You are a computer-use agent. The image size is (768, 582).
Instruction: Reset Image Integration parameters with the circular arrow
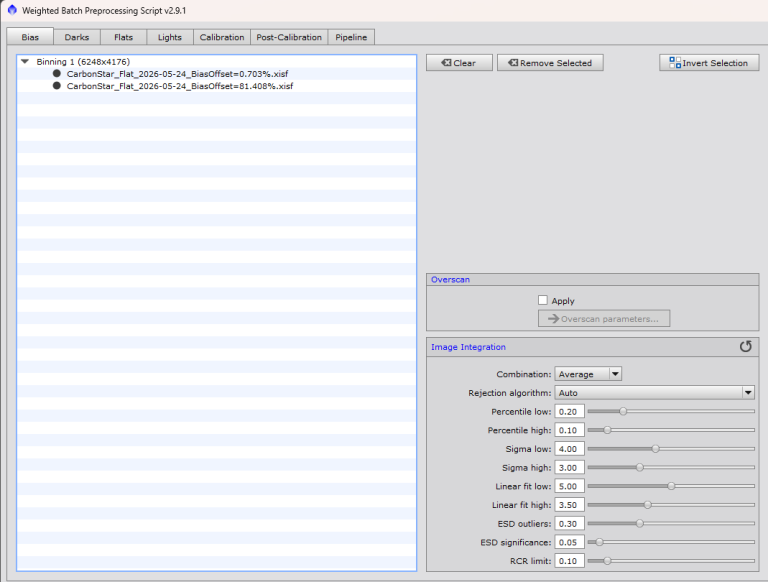click(x=745, y=347)
